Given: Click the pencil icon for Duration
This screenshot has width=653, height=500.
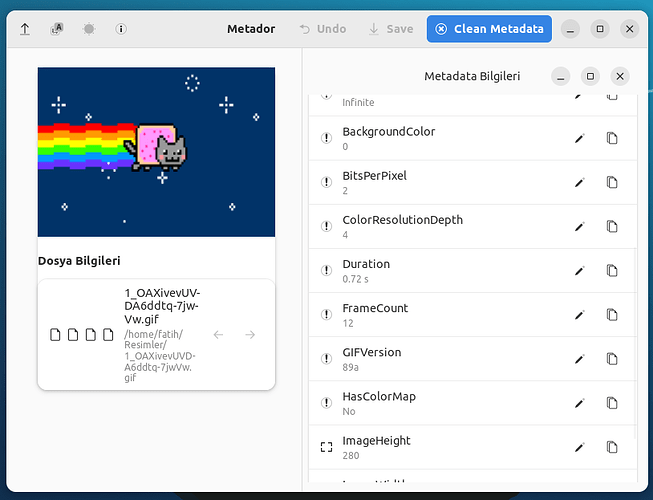Looking at the screenshot, I should pyautogui.click(x=579, y=271).
